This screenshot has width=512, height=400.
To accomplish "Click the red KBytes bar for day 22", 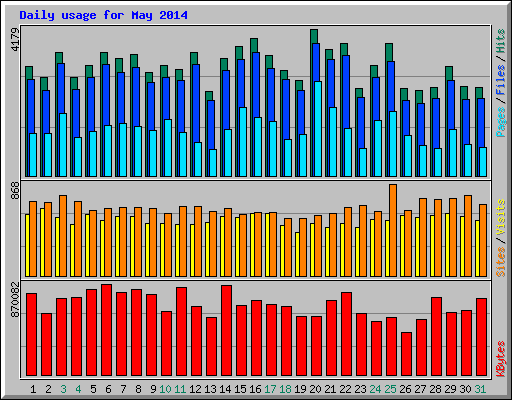I will coord(347,334).
